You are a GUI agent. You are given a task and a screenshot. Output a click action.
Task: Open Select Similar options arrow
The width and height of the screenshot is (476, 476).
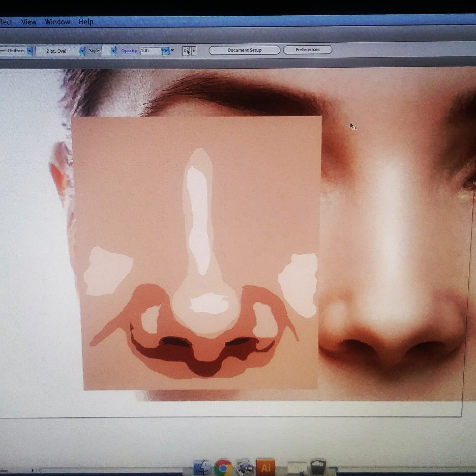coord(194,51)
